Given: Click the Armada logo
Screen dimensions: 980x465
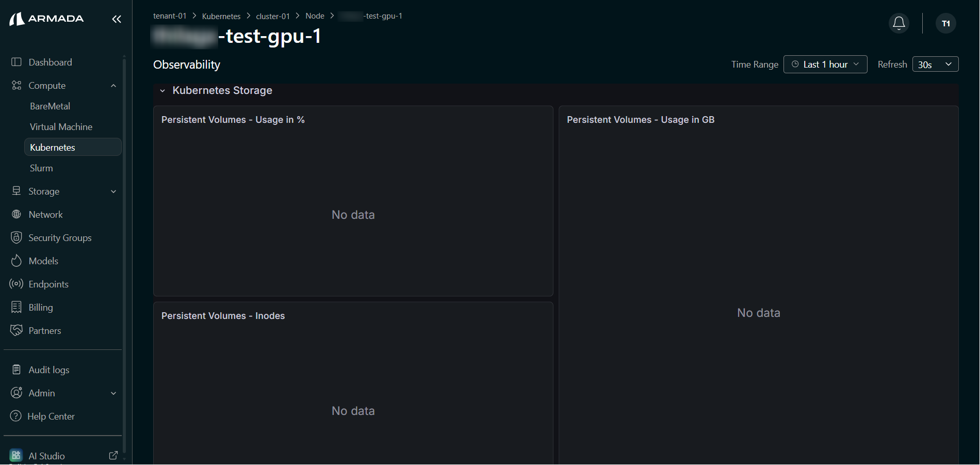Looking at the screenshot, I should pos(46,19).
